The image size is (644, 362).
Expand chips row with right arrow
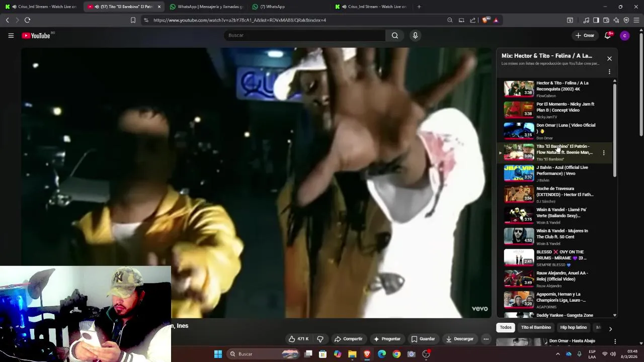(610, 329)
